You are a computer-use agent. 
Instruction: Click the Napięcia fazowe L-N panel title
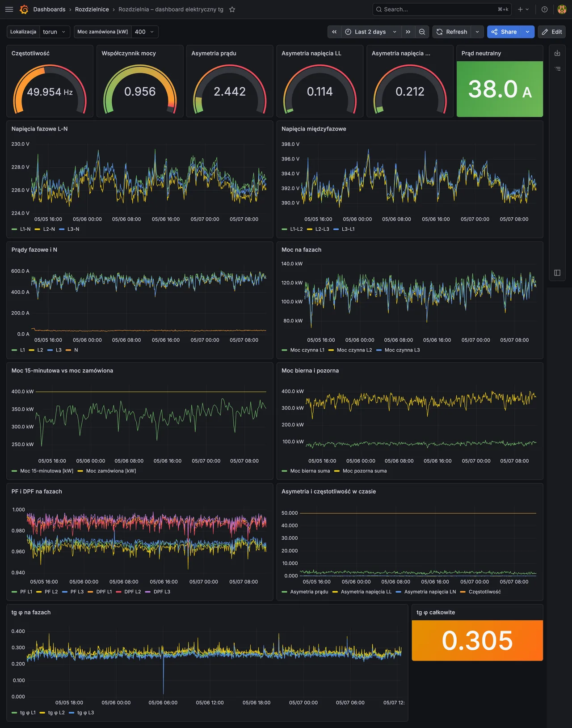(40, 129)
